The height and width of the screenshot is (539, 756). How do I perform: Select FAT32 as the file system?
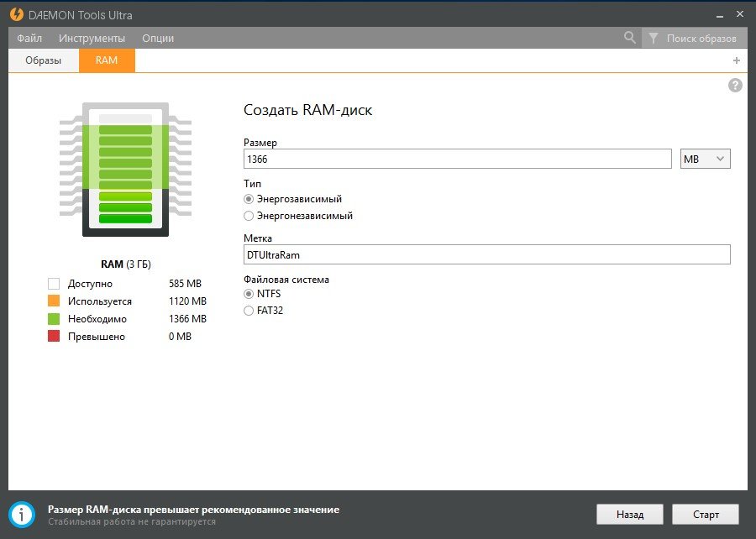click(x=249, y=311)
